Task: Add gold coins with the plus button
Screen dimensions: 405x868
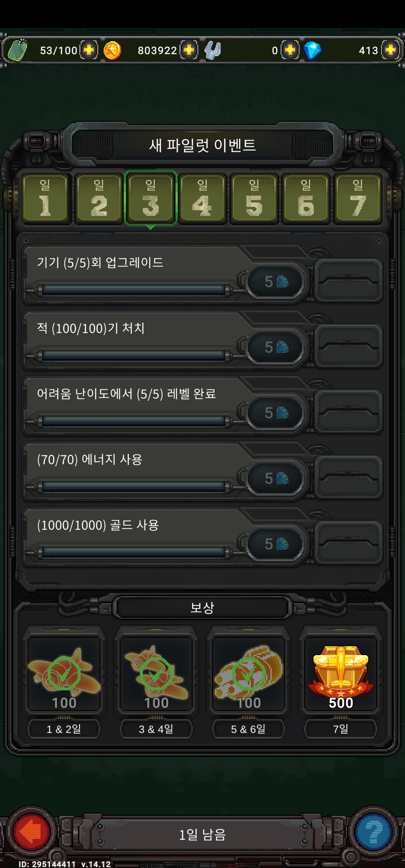Action: point(189,50)
